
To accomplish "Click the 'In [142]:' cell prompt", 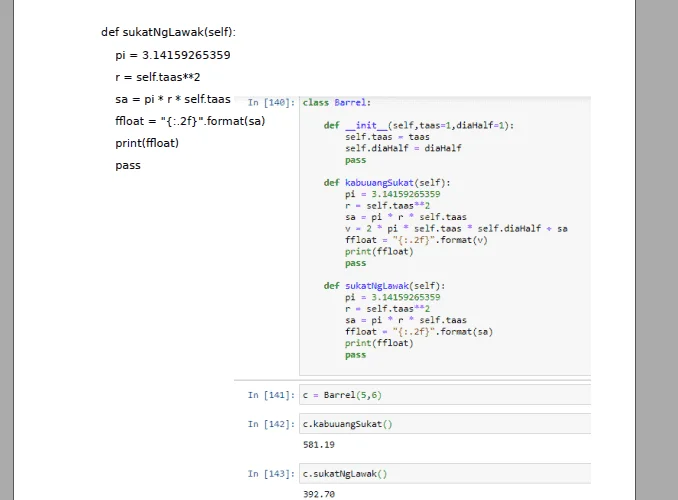I will coord(271,424).
